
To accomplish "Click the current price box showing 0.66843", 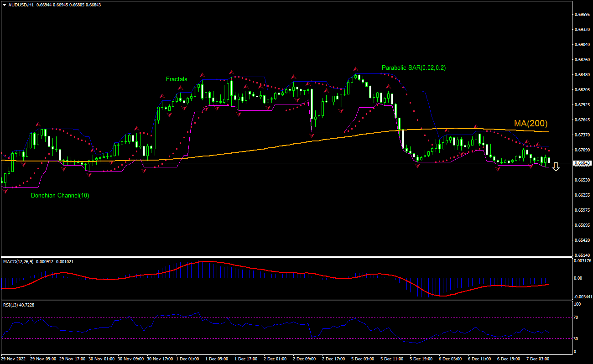I will click(582, 162).
